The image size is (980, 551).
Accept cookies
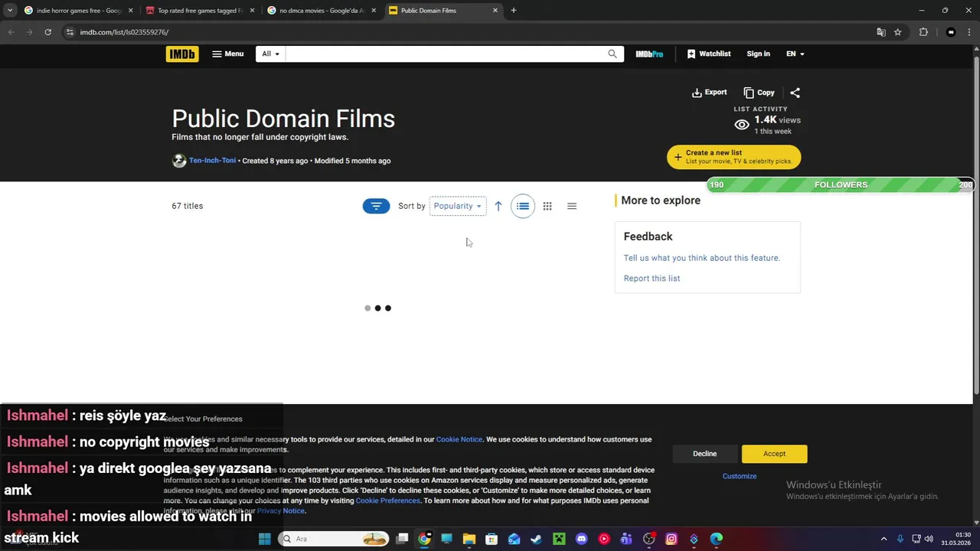[x=774, y=454]
